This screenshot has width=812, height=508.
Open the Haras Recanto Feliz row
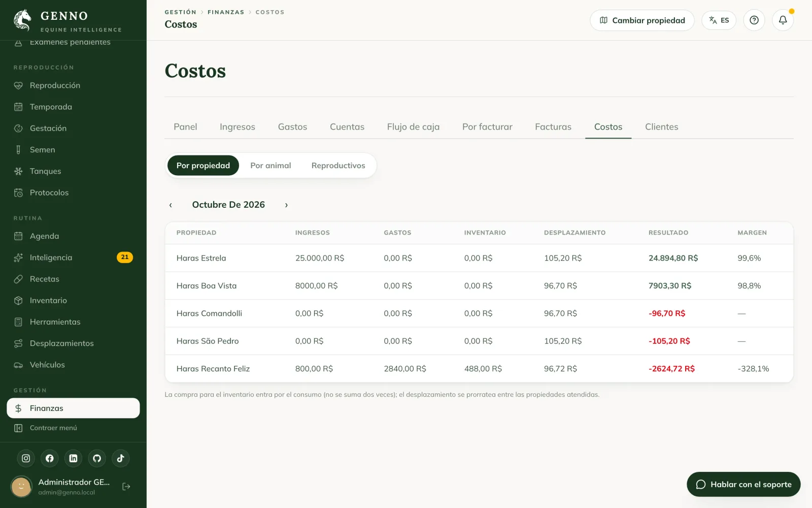(x=479, y=369)
